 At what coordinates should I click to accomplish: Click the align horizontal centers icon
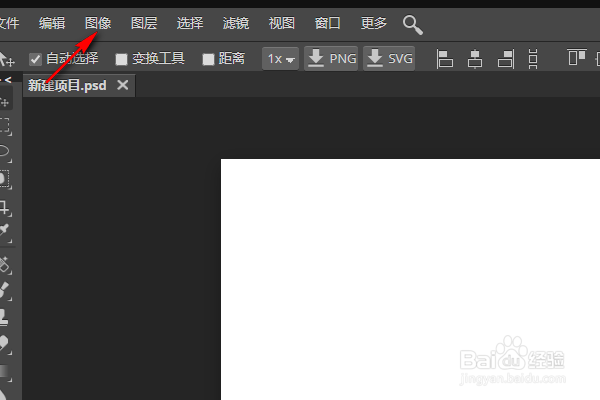pos(475,59)
